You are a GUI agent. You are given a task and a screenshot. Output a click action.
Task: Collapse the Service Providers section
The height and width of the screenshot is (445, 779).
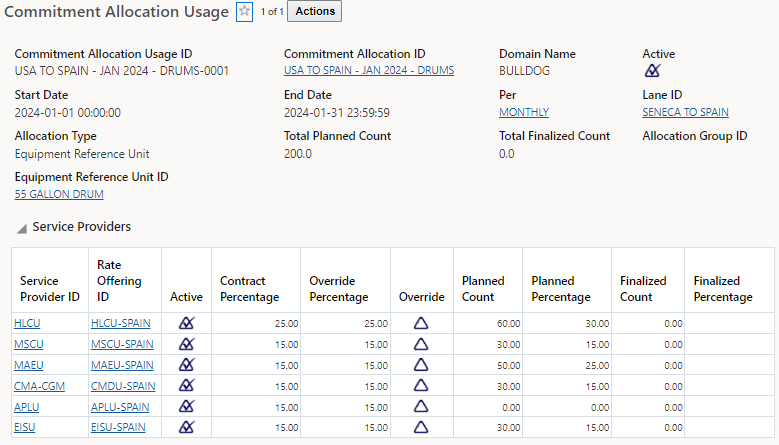click(22, 228)
